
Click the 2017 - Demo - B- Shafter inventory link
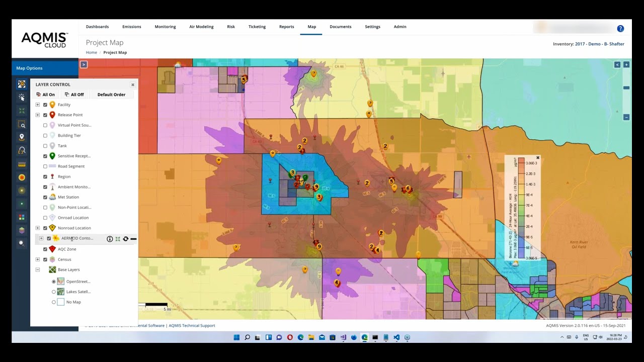(x=599, y=44)
